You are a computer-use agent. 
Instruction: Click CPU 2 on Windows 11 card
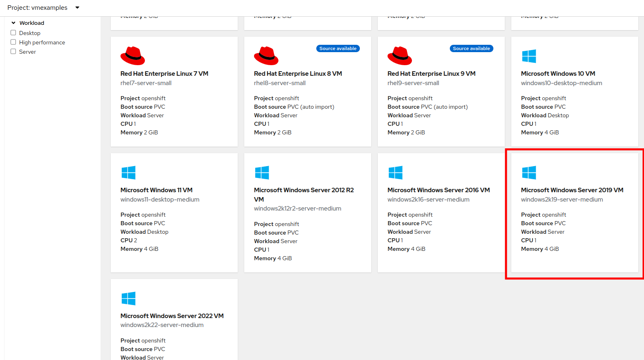point(129,241)
